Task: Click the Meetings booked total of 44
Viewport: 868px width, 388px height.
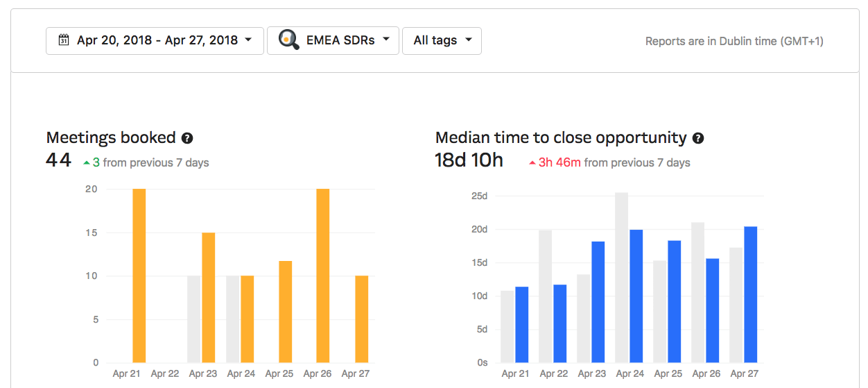Action: (x=59, y=160)
